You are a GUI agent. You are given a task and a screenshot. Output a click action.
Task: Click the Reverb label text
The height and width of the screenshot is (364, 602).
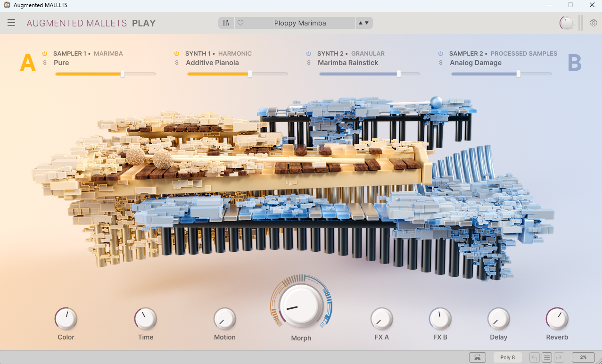(x=557, y=337)
